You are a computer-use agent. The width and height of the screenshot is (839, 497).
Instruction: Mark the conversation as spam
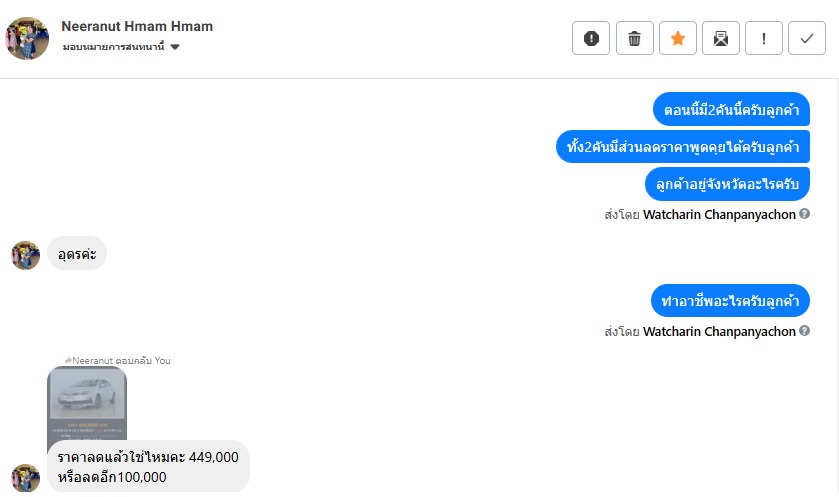591,39
